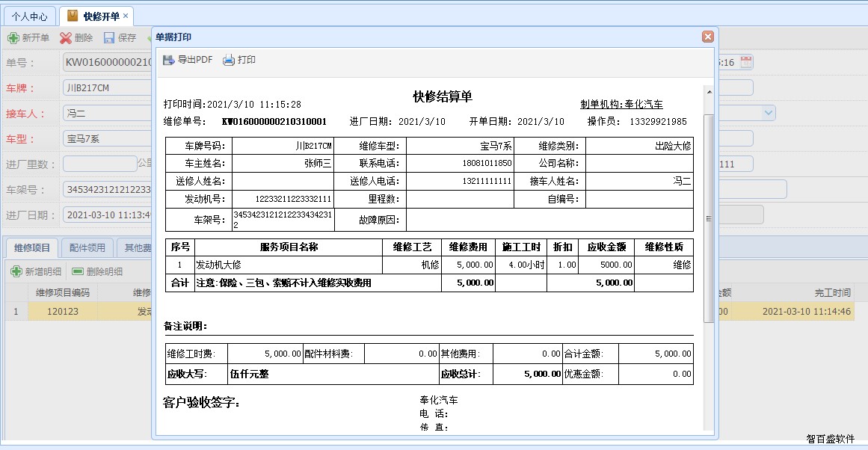Click the engine number 12233211223332111
This screenshot has height=450, width=868.
tap(293, 199)
